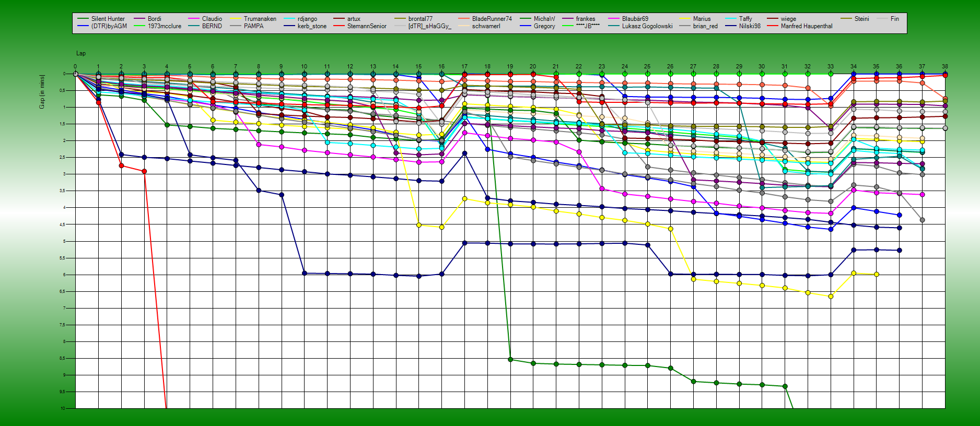The height and width of the screenshot is (426, 980).
Task: Select green data point at lap 31 near gap 9,5
Action: 785,386
